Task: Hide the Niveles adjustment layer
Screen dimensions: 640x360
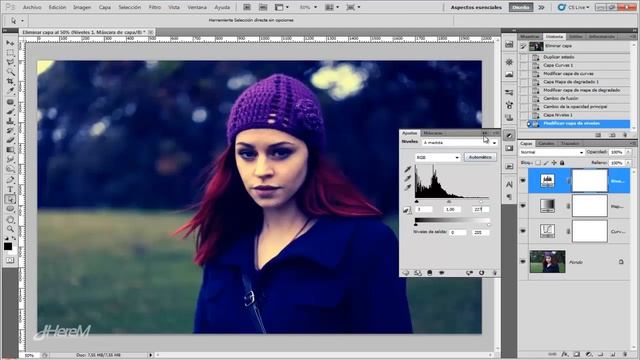Action: pyautogui.click(x=523, y=180)
